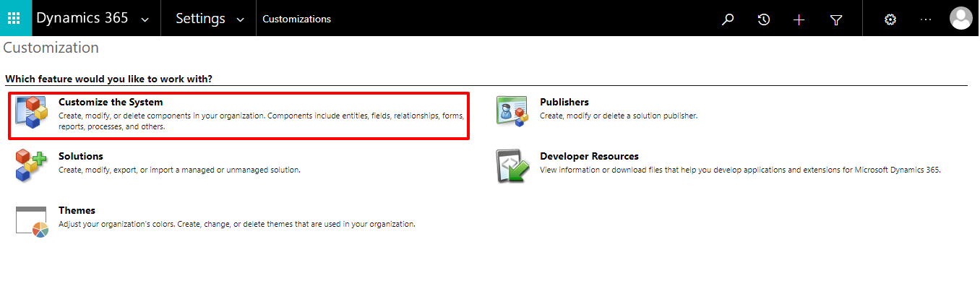Open the Customize the System link
The width and height of the screenshot is (980, 299).
[x=111, y=103]
